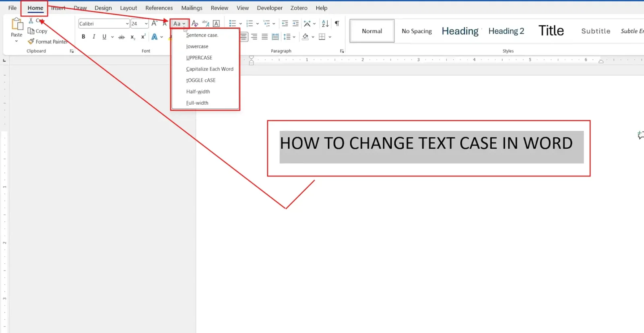Viewport: 644px width, 333px height.
Task: Click the Multilevel List icon
Action: tap(266, 24)
